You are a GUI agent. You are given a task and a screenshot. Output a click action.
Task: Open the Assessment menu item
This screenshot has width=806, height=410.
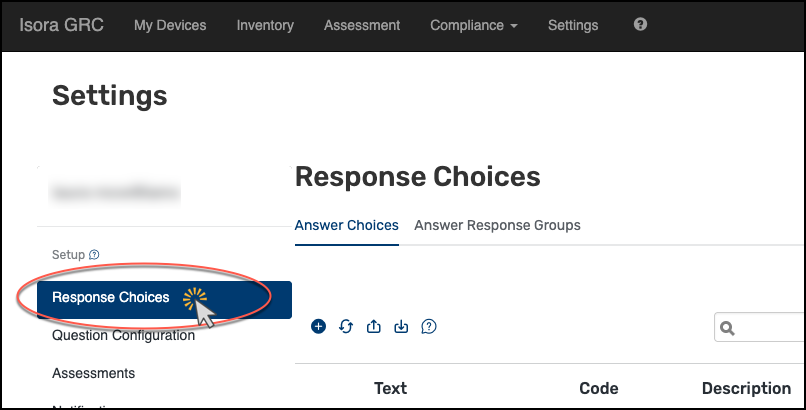(x=362, y=25)
